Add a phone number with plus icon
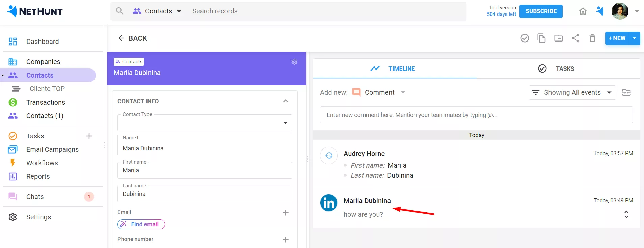Screen dimensions: 644x248 (x=286, y=240)
